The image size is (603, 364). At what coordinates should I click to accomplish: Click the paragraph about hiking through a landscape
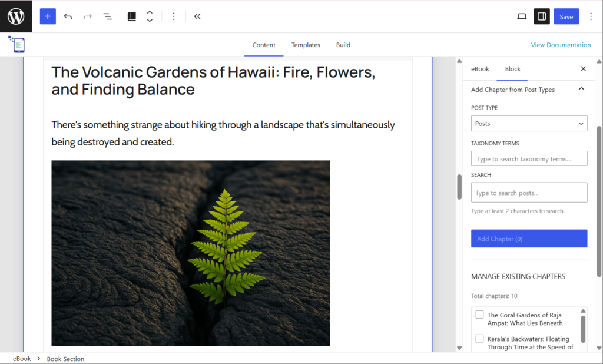click(223, 133)
